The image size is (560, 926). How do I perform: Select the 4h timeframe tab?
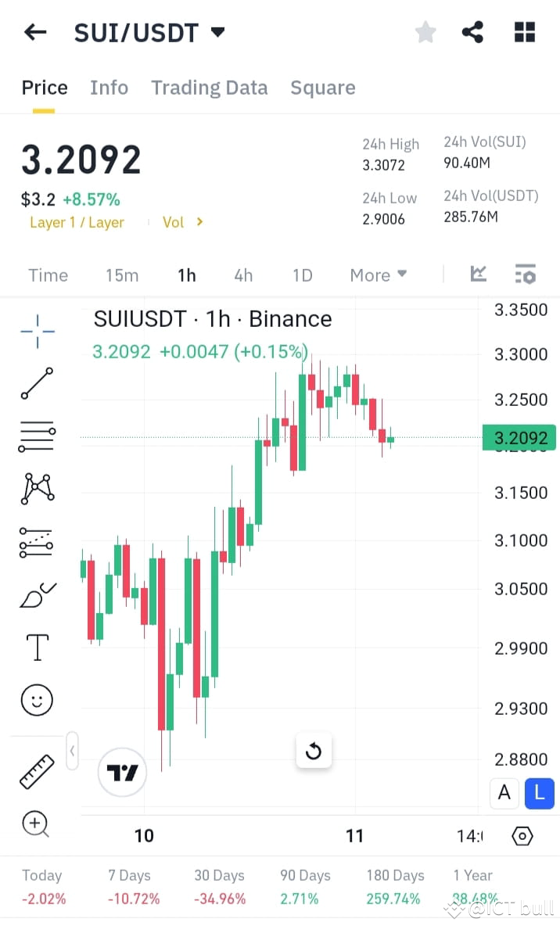coord(242,275)
